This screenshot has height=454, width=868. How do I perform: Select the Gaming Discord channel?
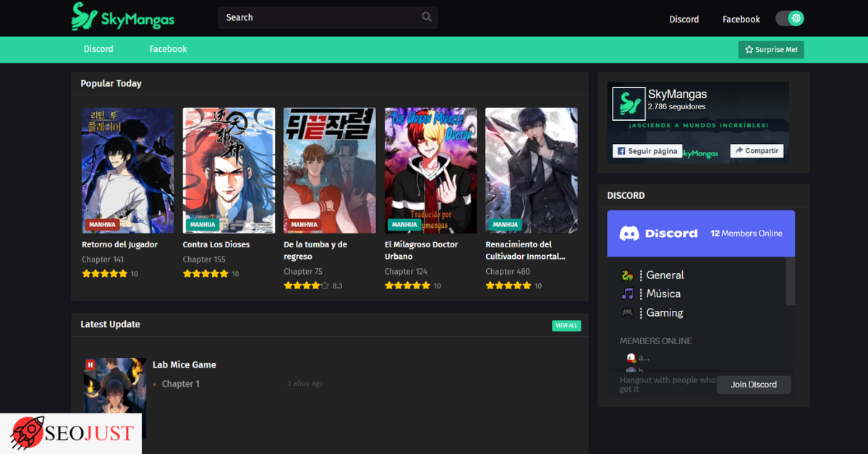tap(665, 313)
